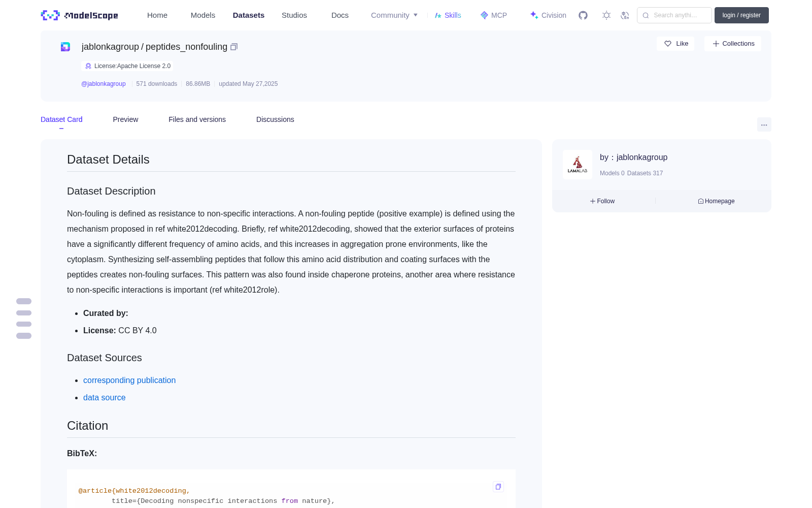Click the 'updated May 27,2025' text
The width and height of the screenshot is (812, 508).
coord(248,84)
